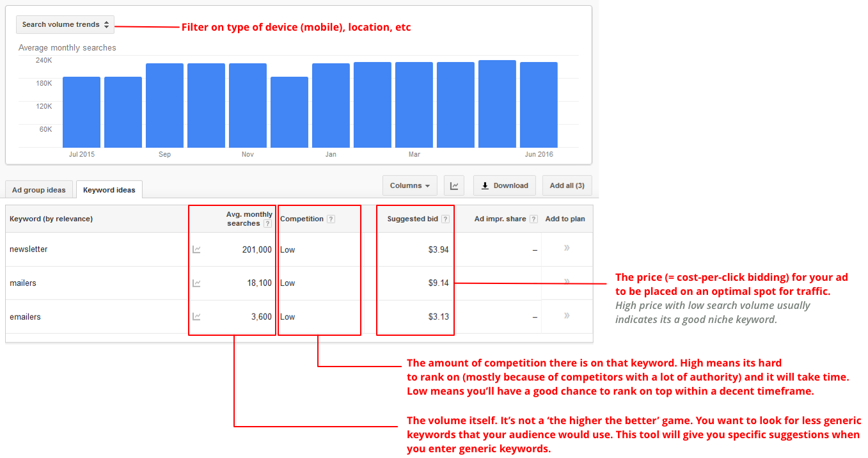The height and width of the screenshot is (458, 868).
Task: Click the 18,100 searches value
Action: [260, 283]
